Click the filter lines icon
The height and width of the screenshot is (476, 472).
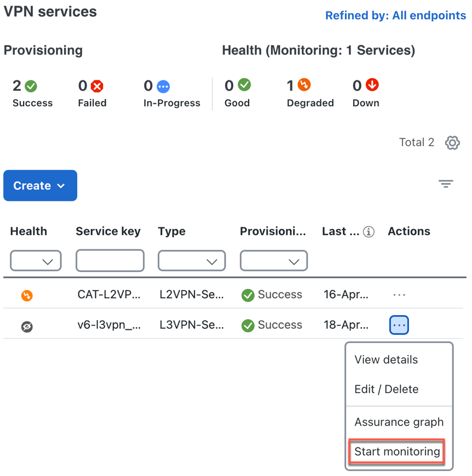click(x=446, y=184)
